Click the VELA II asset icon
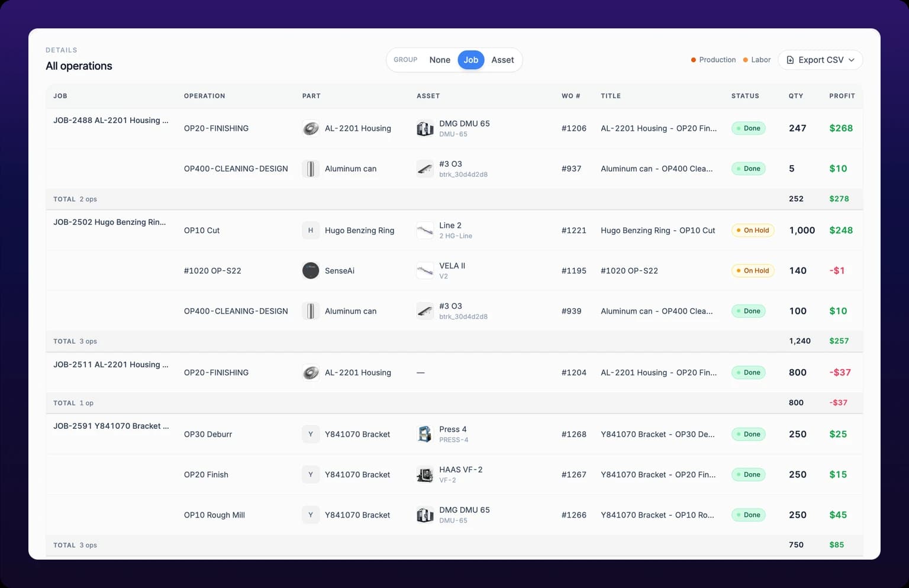The width and height of the screenshot is (909, 588). [425, 270]
